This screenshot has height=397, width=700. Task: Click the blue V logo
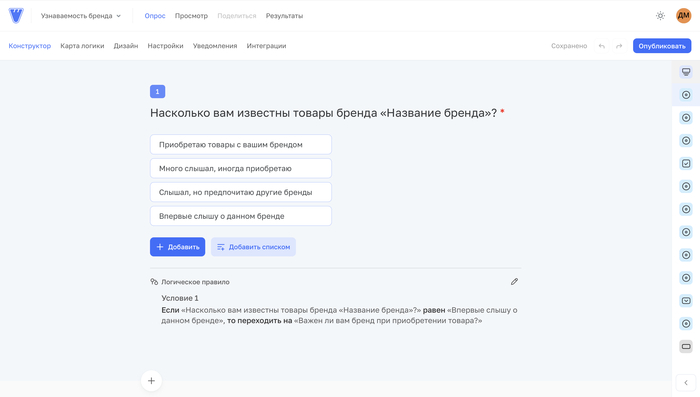[x=16, y=16]
